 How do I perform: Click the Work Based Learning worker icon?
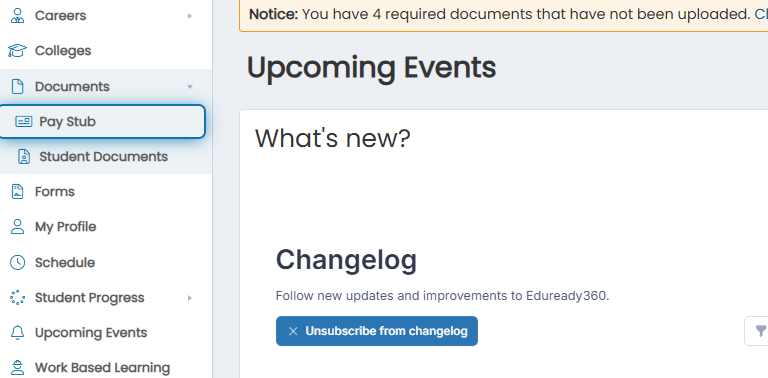17,368
